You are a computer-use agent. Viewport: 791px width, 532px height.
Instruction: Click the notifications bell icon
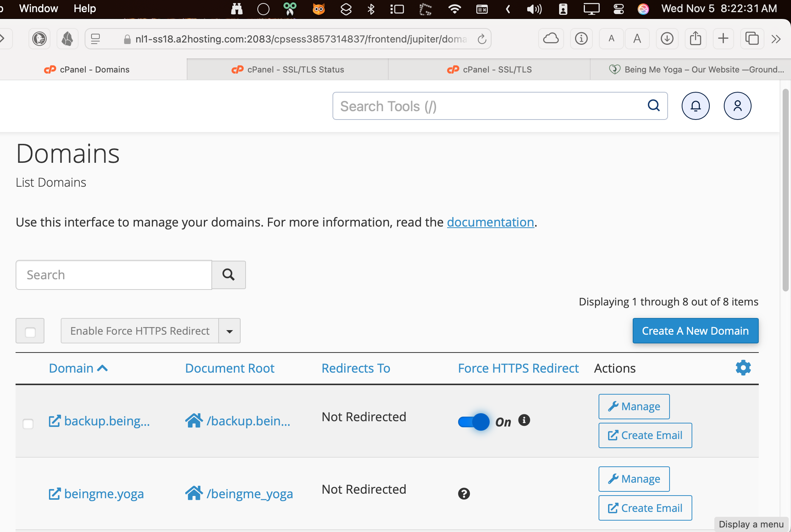click(695, 106)
